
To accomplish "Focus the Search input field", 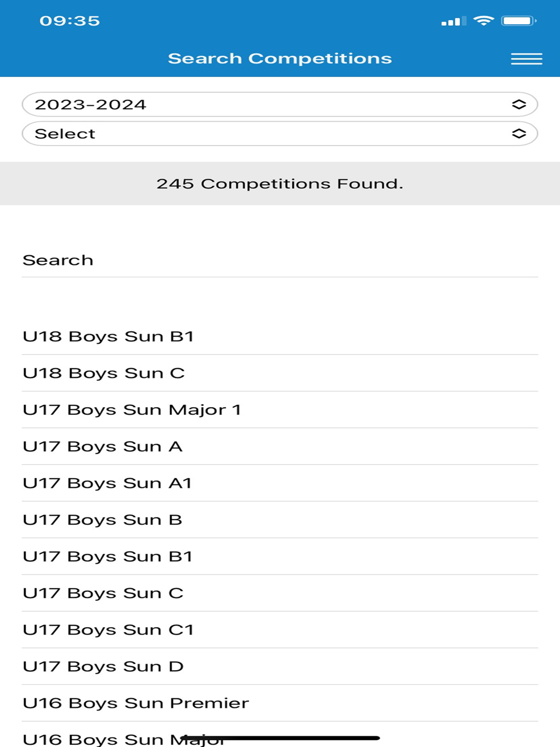I will [279, 260].
